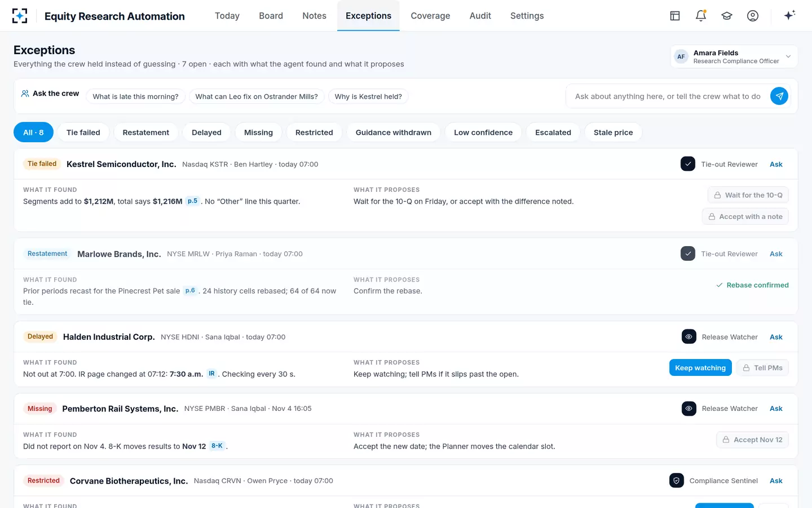Filter by Guidance withdrawn
This screenshot has width=812, height=508.
coord(394,132)
